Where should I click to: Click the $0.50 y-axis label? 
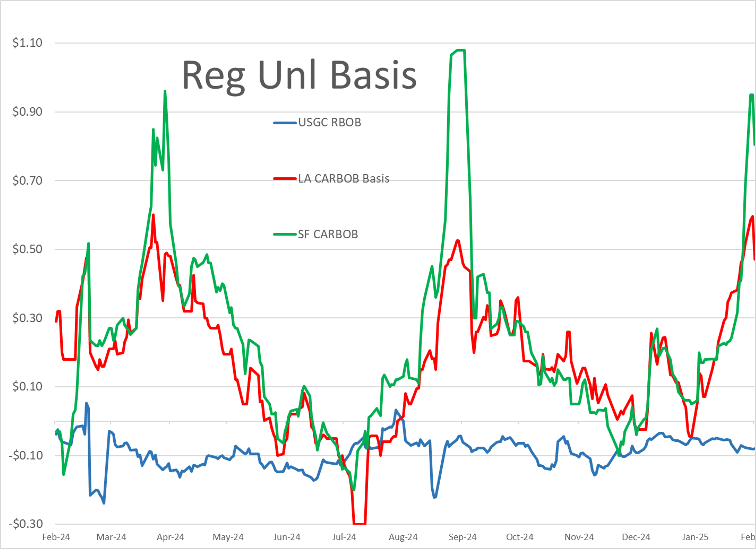point(27,249)
